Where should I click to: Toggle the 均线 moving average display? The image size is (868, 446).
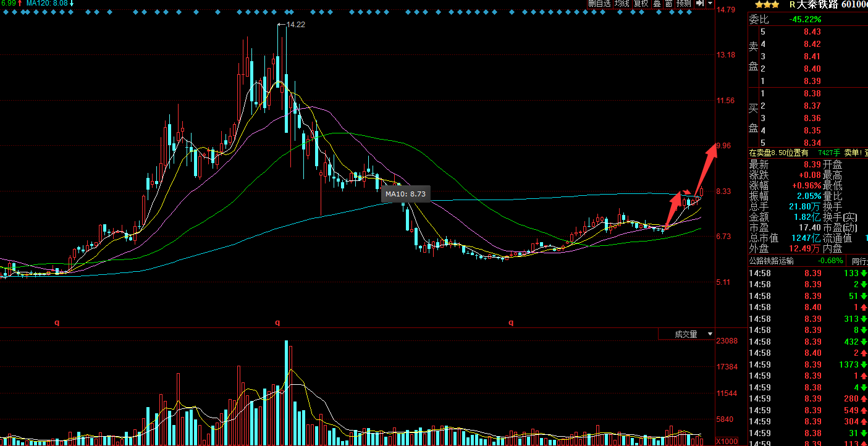coord(622,4)
